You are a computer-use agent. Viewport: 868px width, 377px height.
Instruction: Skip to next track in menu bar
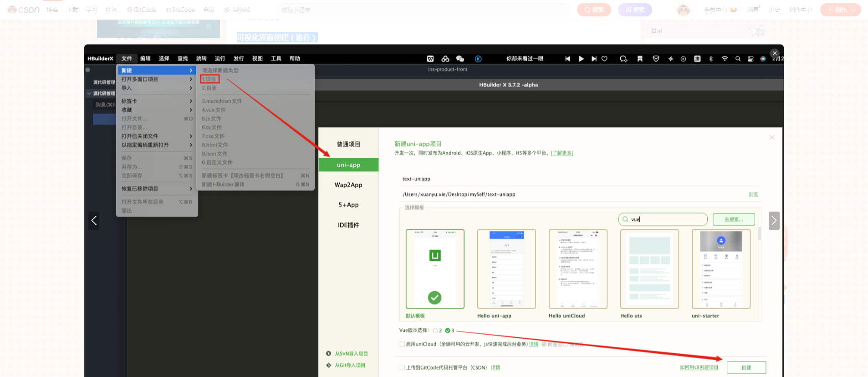[594, 59]
